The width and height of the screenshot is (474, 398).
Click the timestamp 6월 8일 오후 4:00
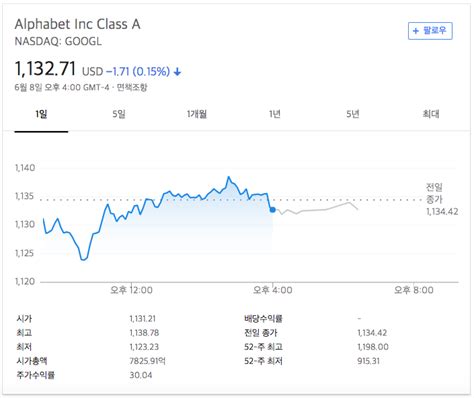[x=48, y=87]
